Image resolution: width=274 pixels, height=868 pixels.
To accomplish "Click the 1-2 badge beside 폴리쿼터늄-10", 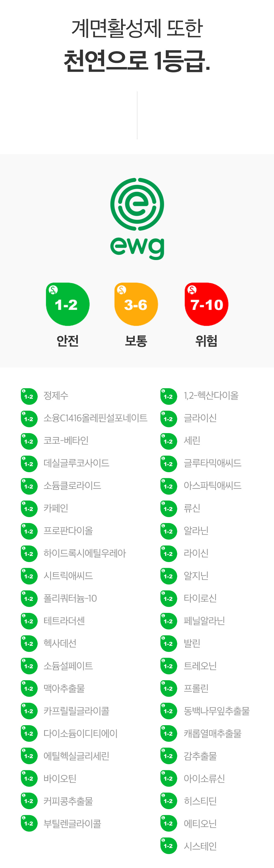I will (x=29, y=598).
